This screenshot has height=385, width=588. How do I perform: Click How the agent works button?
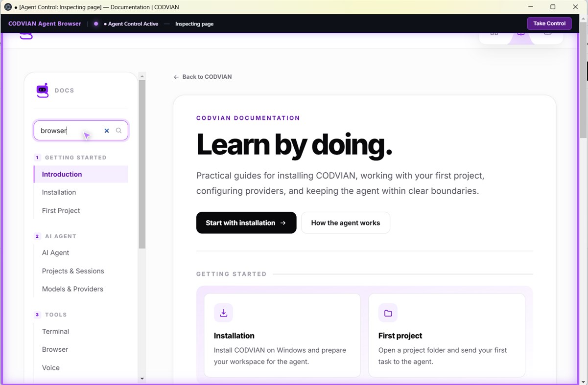[x=346, y=223]
